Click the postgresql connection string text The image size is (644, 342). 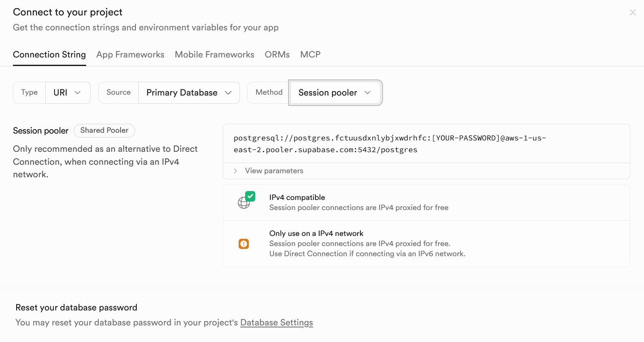[x=390, y=144]
